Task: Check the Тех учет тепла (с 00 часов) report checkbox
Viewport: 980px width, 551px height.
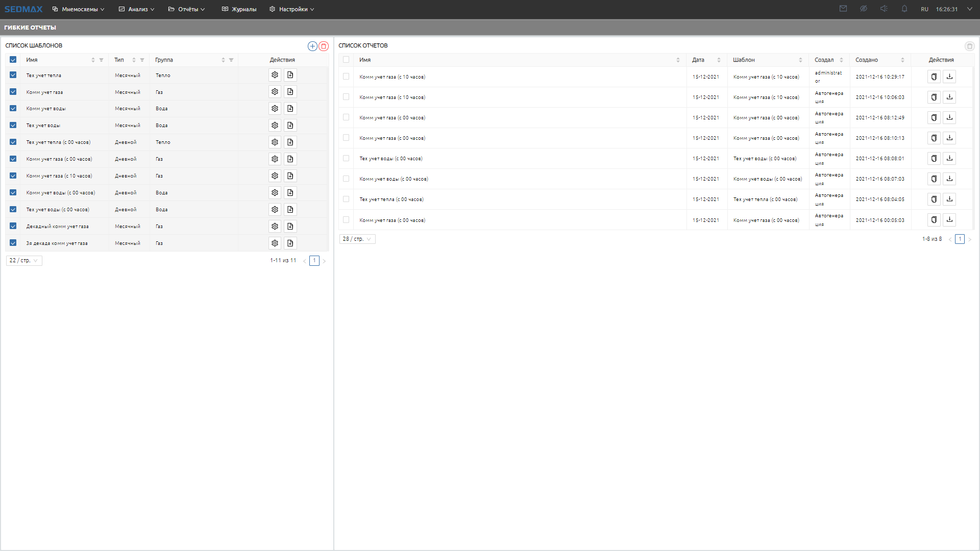Action: point(346,199)
